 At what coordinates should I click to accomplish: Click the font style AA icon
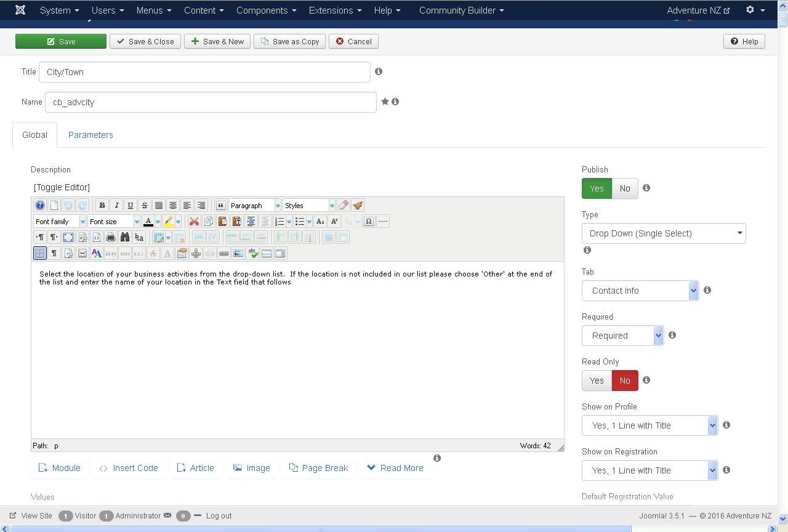(x=97, y=253)
